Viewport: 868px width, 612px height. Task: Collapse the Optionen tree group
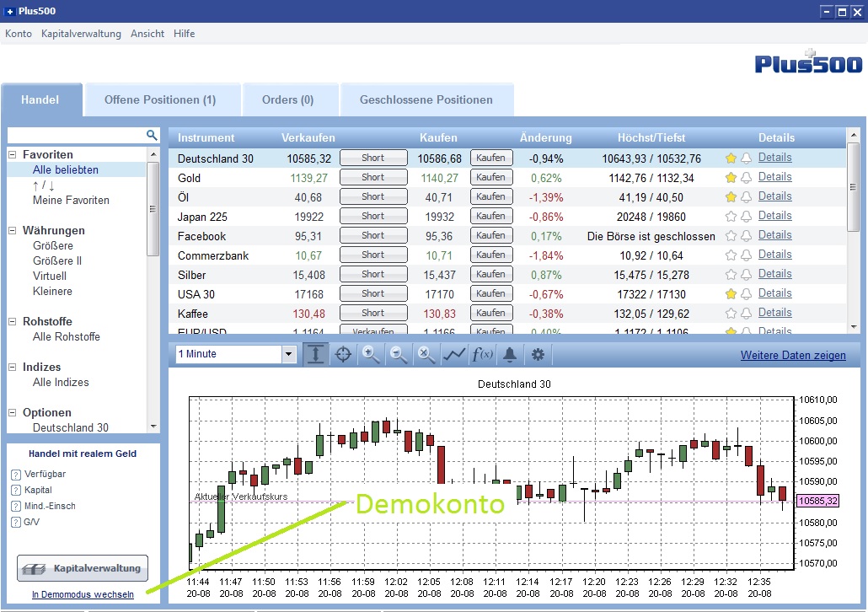pyautogui.click(x=12, y=412)
